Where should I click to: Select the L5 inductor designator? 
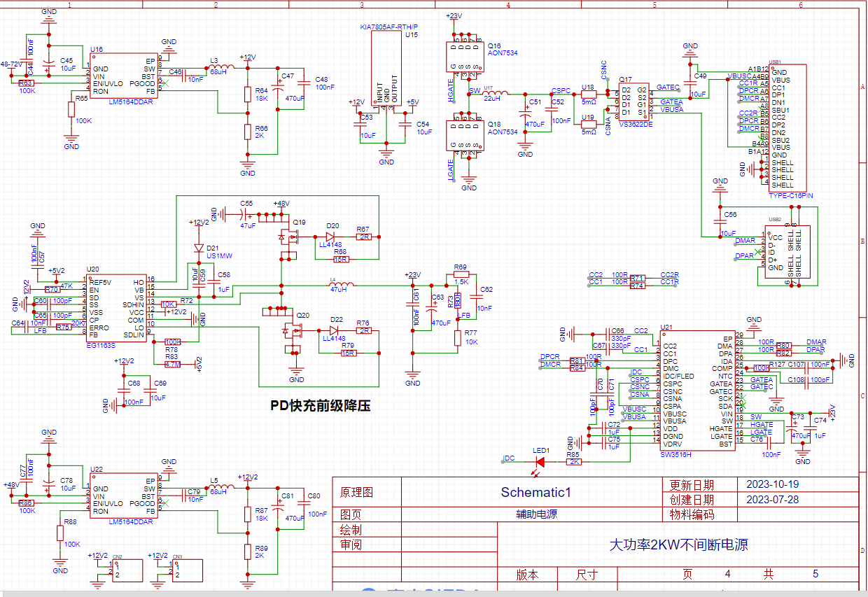214,480
